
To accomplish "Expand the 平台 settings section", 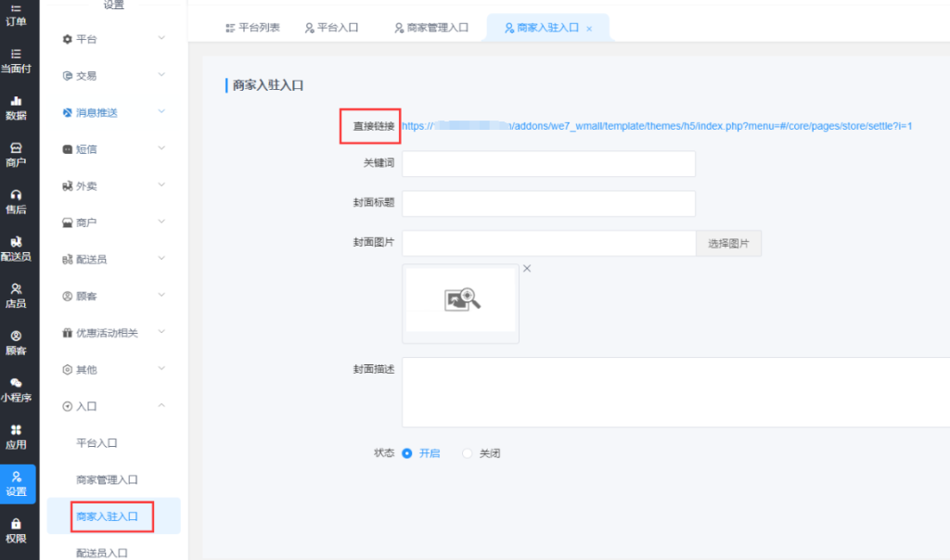I will point(111,39).
